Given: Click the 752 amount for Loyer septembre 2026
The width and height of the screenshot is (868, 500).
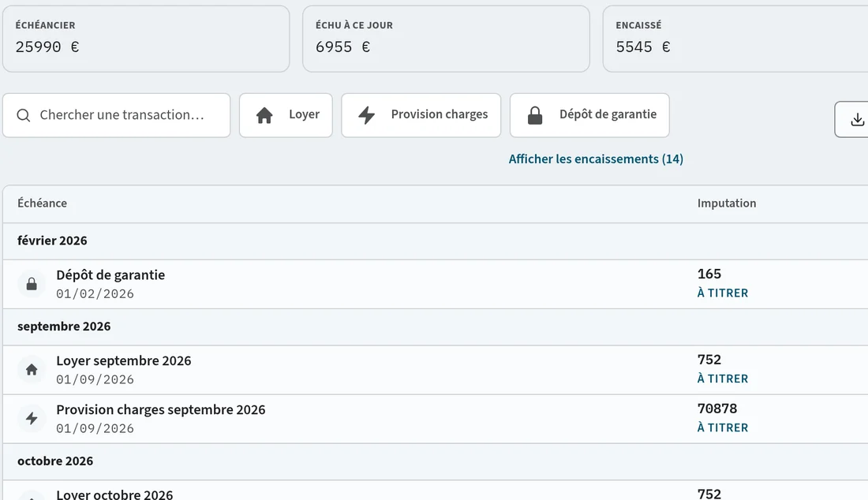Looking at the screenshot, I should point(709,360).
